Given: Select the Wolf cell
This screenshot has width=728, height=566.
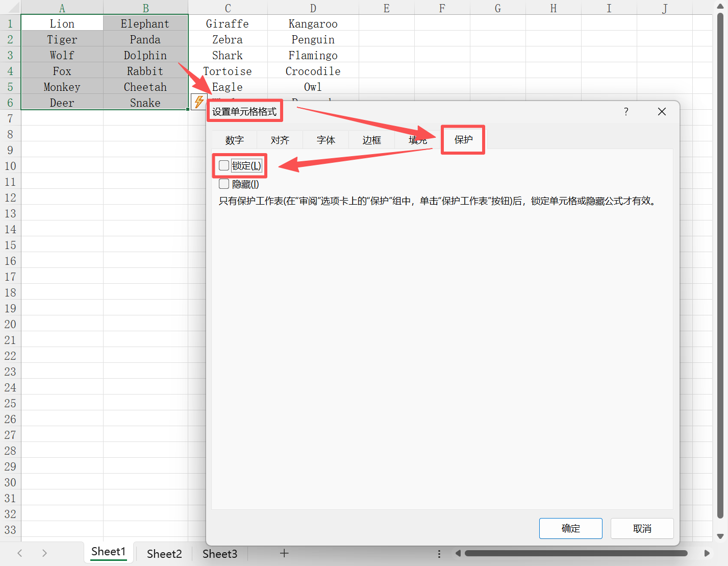Looking at the screenshot, I should pos(62,55).
